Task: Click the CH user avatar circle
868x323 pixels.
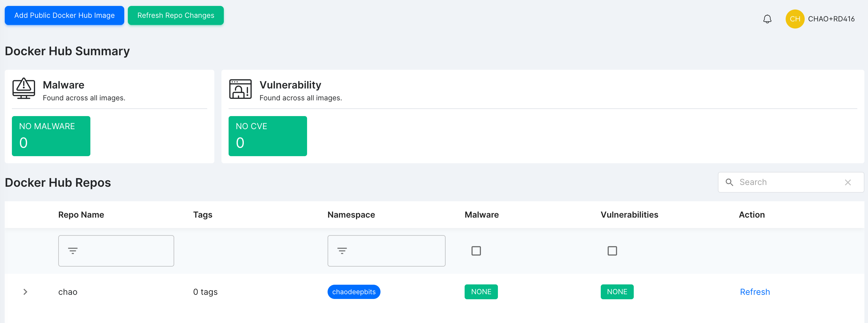Action: (795, 19)
